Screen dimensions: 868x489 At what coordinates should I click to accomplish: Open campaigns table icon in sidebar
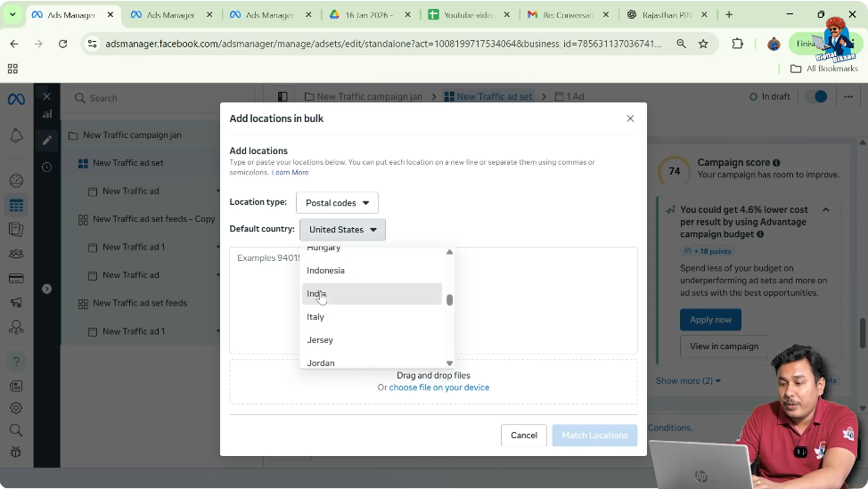pyautogui.click(x=16, y=205)
